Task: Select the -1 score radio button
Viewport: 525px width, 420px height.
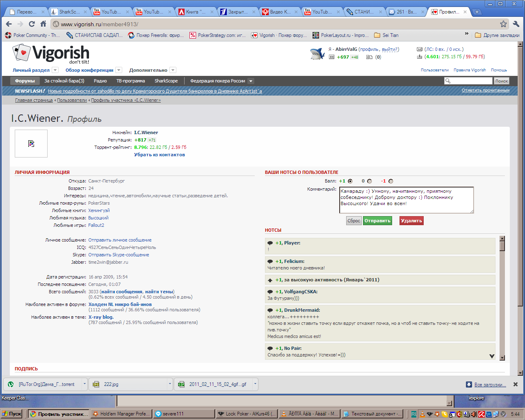Action: click(x=390, y=181)
